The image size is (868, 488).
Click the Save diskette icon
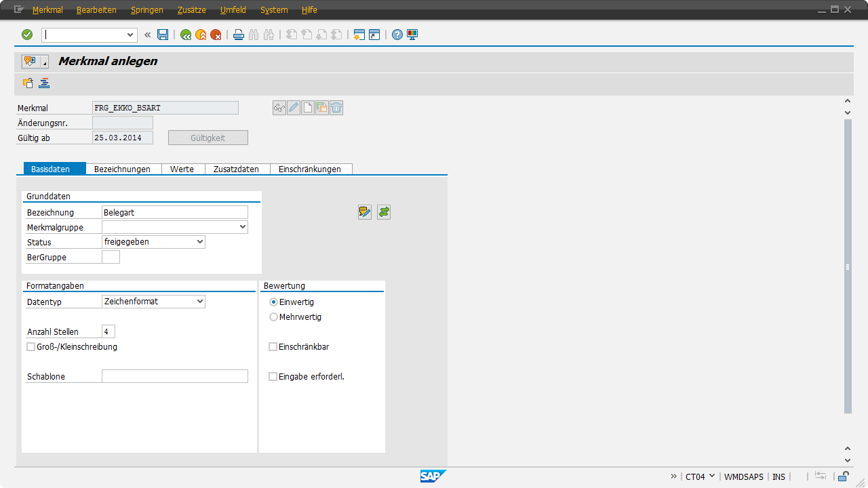point(163,35)
